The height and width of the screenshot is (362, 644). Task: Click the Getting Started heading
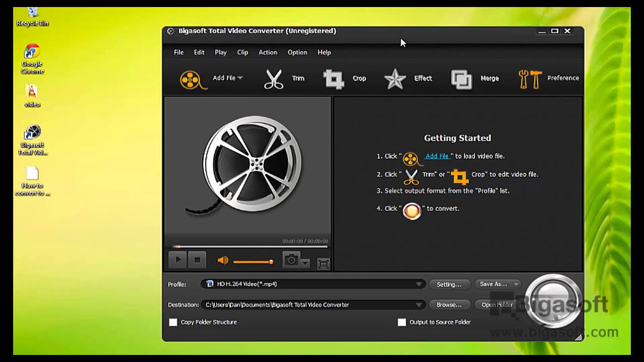coord(457,138)
